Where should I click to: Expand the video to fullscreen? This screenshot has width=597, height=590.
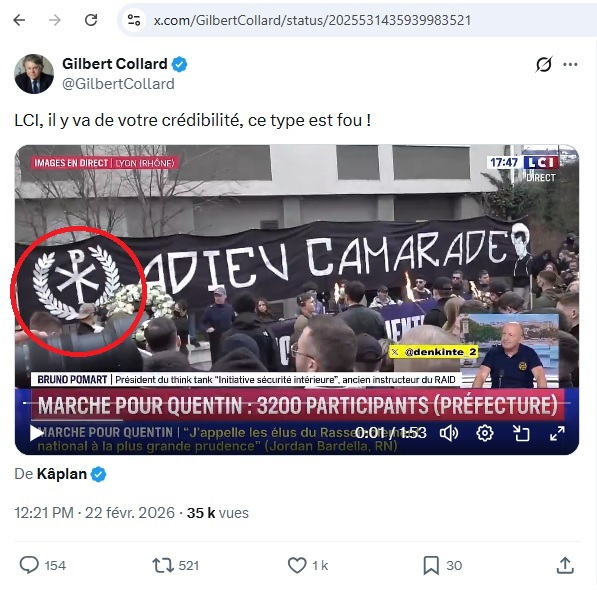coord(557,433)
